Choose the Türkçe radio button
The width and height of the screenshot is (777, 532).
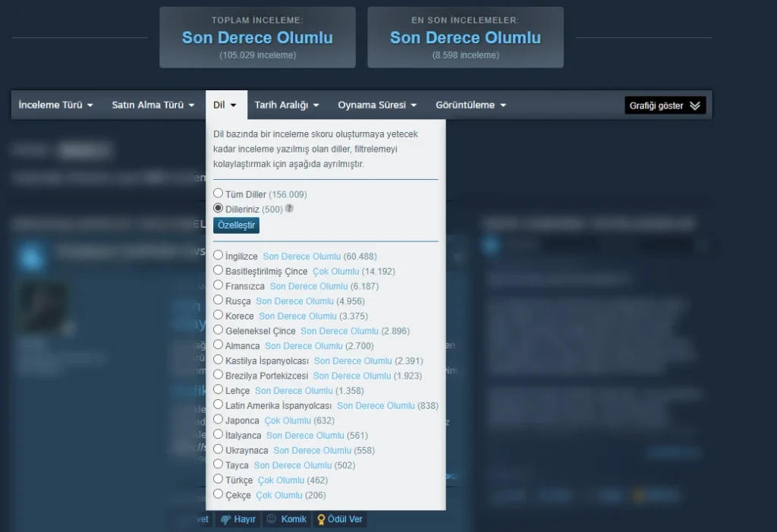[x=218, y=479]
